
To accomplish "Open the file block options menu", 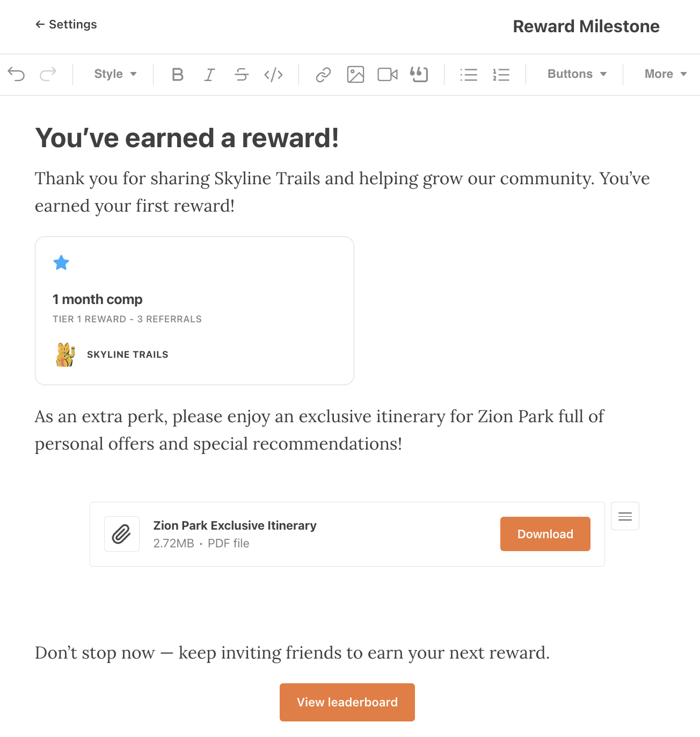I will coord(625,516).
